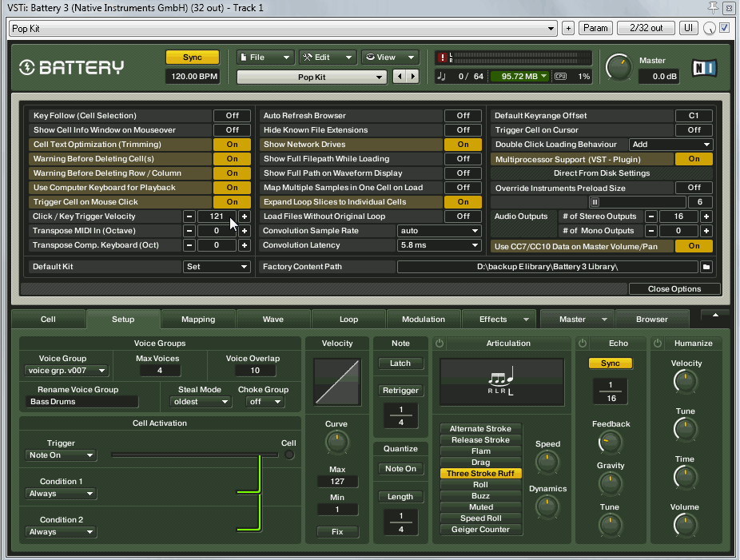
Task: Open the Edit menu
Action: click(327, 57)
